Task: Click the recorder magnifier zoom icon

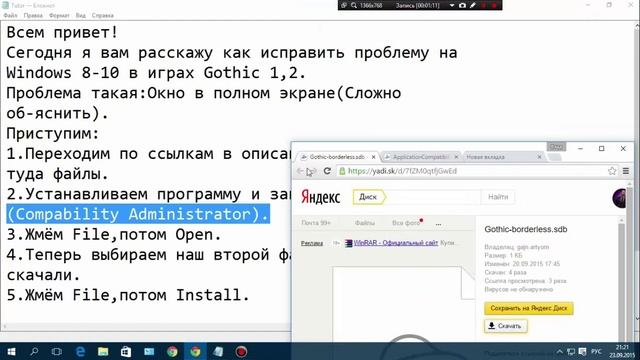Action: click(354, 5)
